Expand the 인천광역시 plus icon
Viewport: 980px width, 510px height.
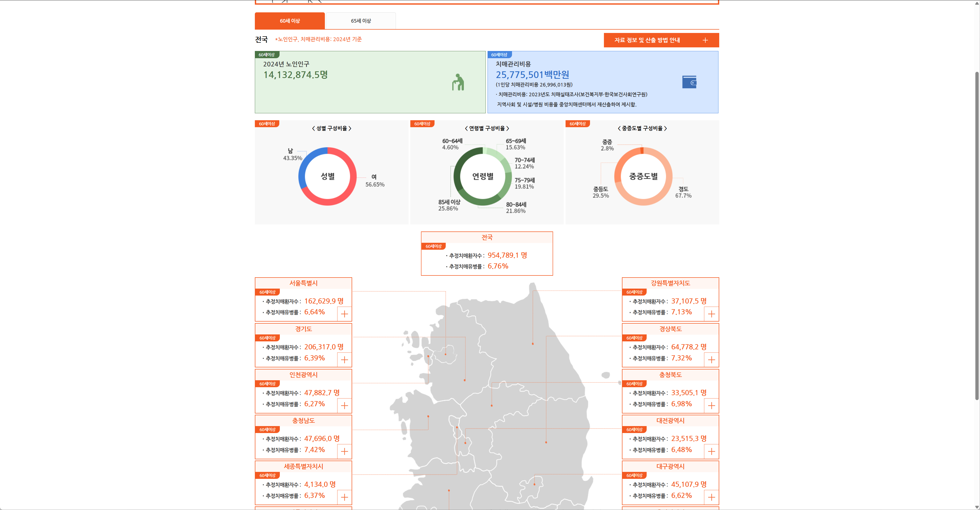[344, 405]
